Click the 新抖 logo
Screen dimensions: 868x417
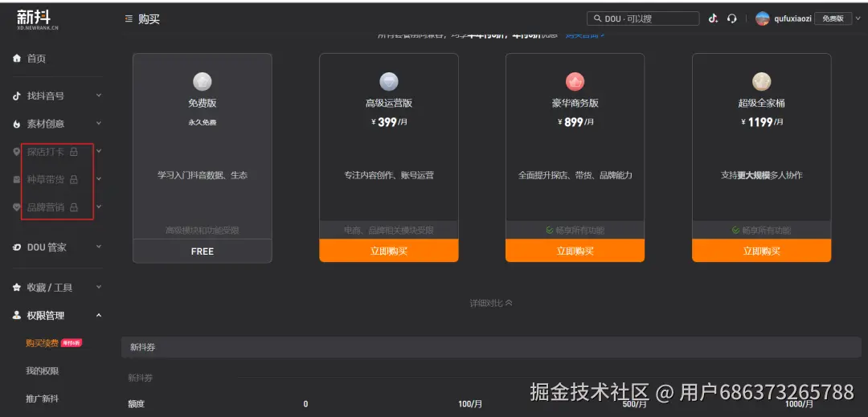pyautogui.click(x=37, y=19)
